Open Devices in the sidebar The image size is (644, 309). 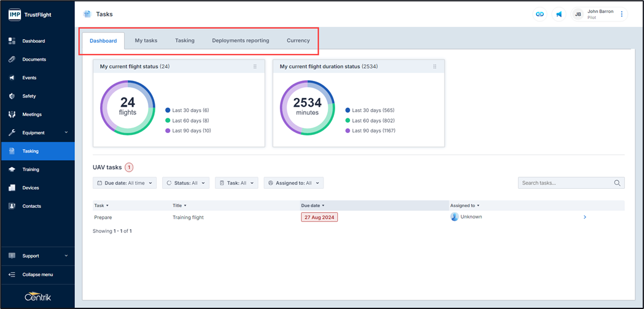click(31, 188)
